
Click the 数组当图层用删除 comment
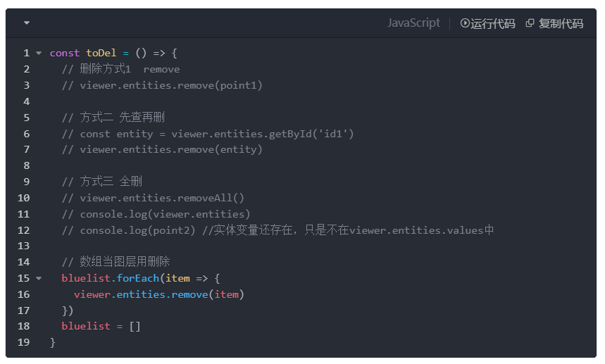(116, 262)
